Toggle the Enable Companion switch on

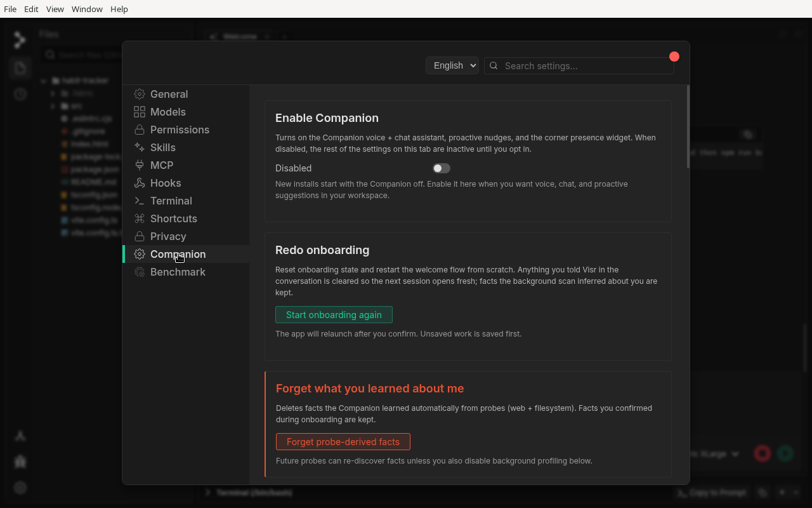tap(442, 168)
